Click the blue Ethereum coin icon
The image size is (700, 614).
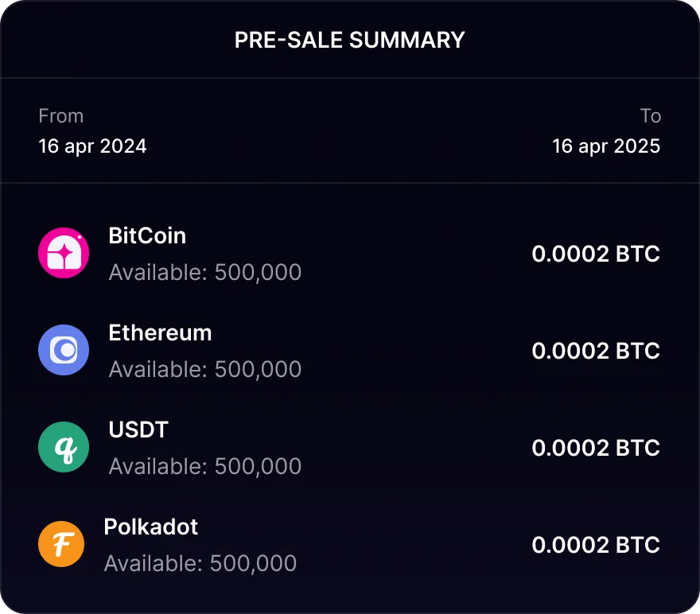pyautogui.click(x=63, y=349)
